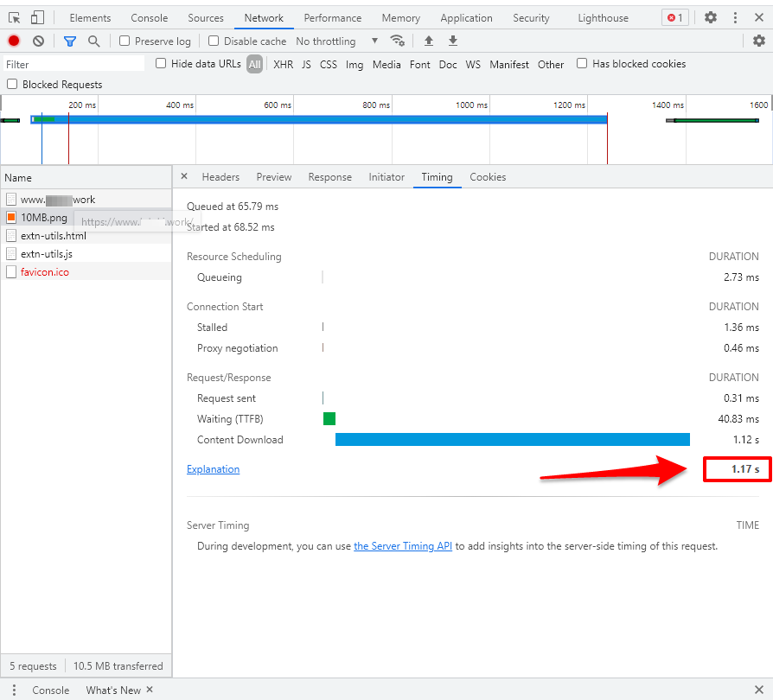Image resolution: width=773 pixels, height=700 pixels.
Task: Open DevTools settings gear
Action: (x=711, y=18)
